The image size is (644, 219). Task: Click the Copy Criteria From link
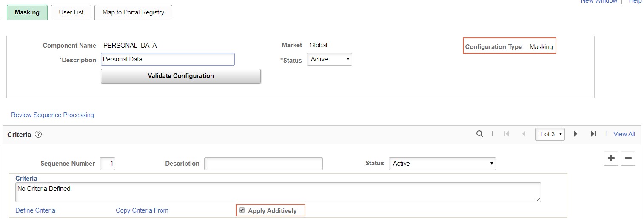142,210
